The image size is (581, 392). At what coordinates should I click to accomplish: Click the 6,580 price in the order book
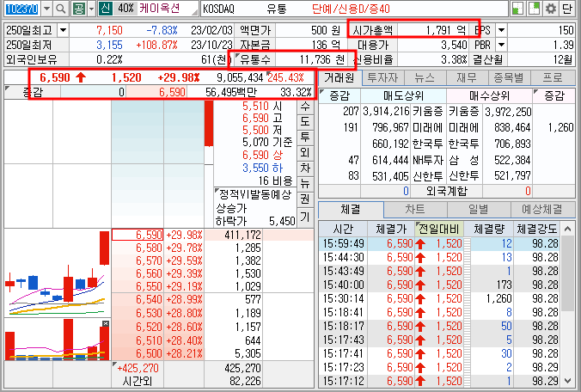(x=149, y=248)
